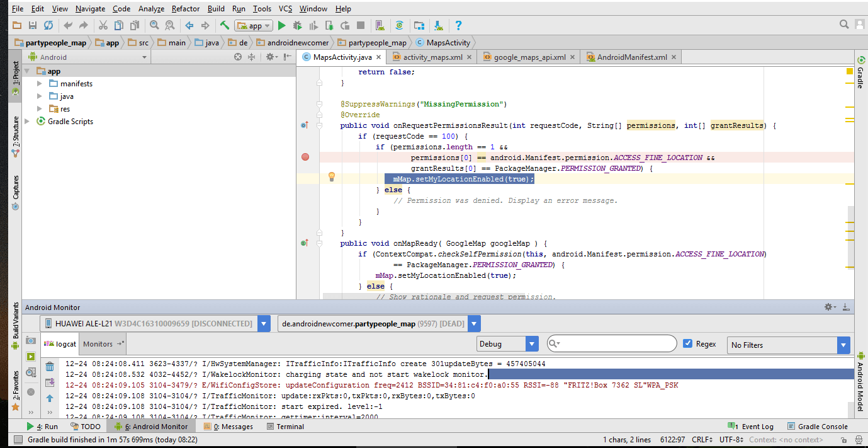The image size is (868, 448).
Task: Open the 0: Messages tool window
Action: point(228,427)
